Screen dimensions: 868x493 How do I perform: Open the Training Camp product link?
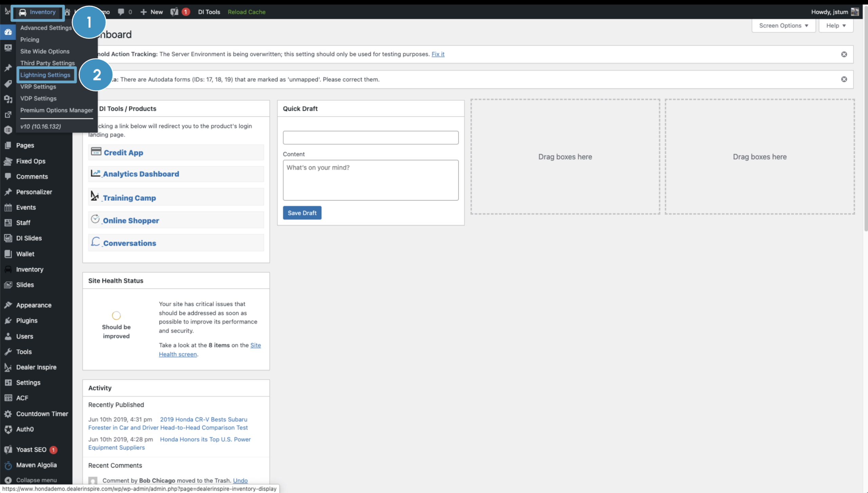tap(129, 198)
